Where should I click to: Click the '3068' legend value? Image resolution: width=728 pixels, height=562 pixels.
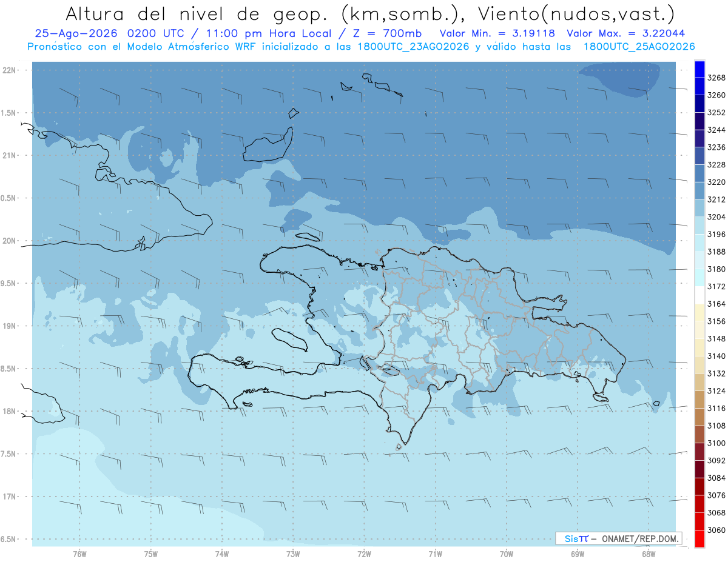coord(716,513)
